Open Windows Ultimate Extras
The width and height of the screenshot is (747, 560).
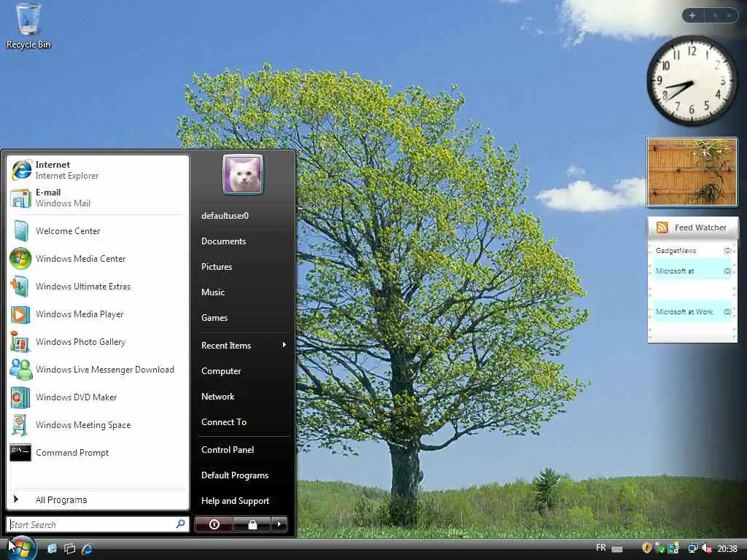[x=97, y=286]
